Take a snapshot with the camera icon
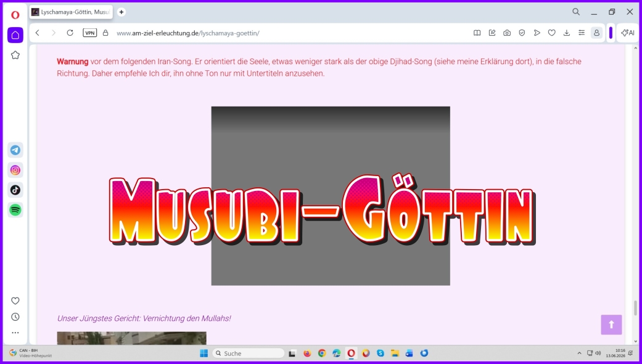This screenshot has width=642, height=364. pos(507,33)
